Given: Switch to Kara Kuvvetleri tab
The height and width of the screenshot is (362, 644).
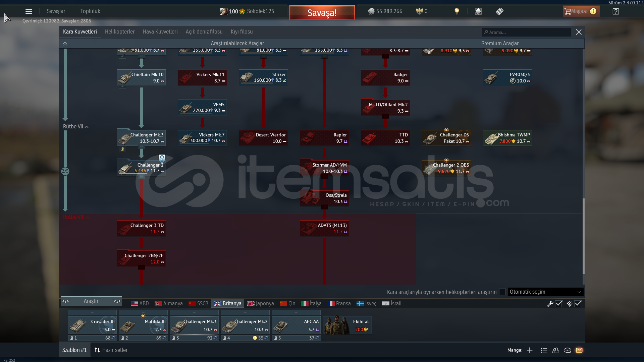Looking at the screenshot, I should tap(80, 32).
